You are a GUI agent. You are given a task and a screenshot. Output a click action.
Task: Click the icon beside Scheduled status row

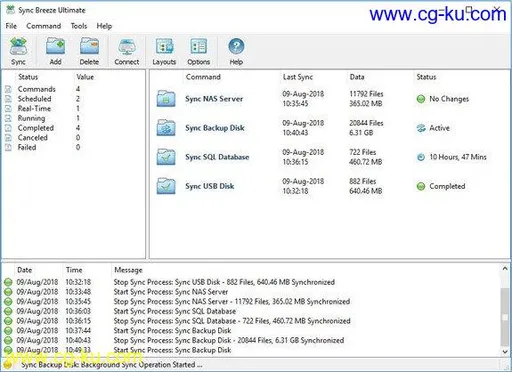click(x=9, y=99)
